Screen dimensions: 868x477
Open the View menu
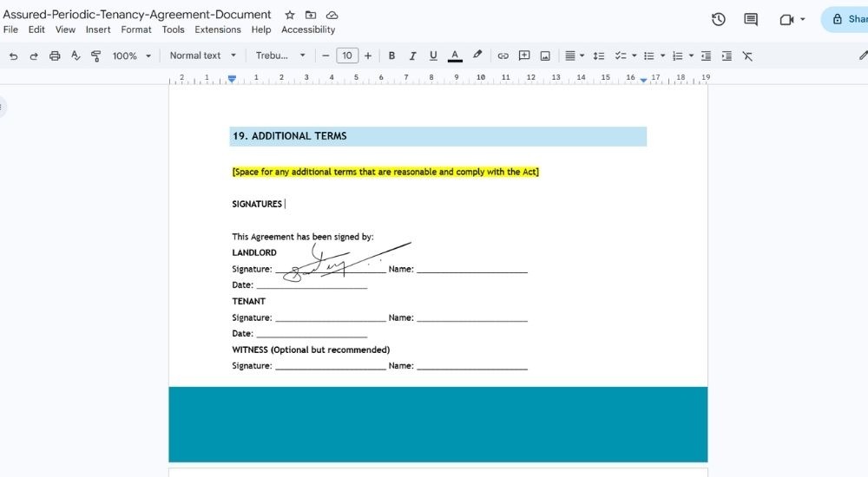tap(65, 29)
